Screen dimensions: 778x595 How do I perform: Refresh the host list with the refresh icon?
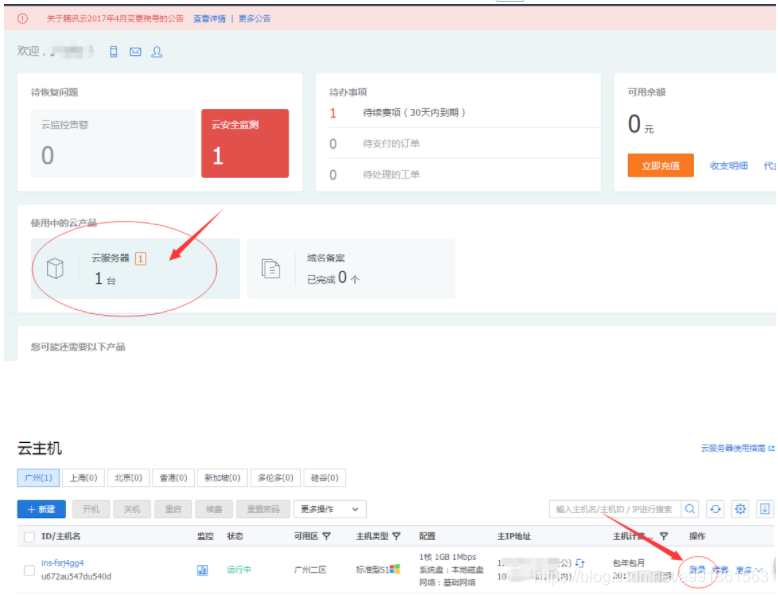[x=715, y=509]
